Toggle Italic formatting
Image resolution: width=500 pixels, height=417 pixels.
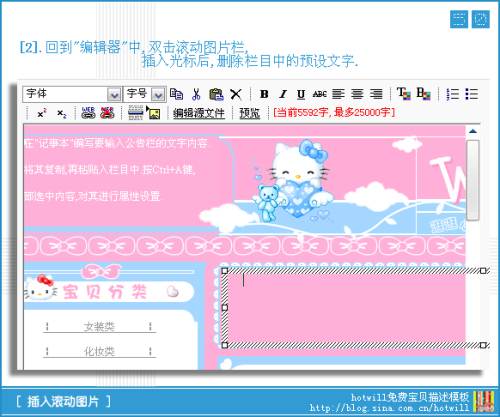[x=283, y=94]
